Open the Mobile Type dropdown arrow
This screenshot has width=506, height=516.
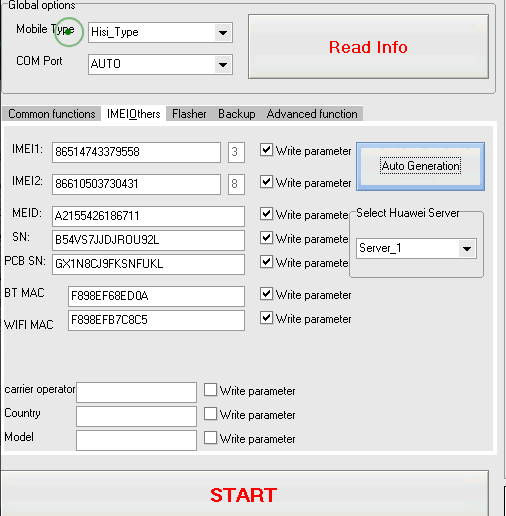pyautogui.click(x=223, y=33)
